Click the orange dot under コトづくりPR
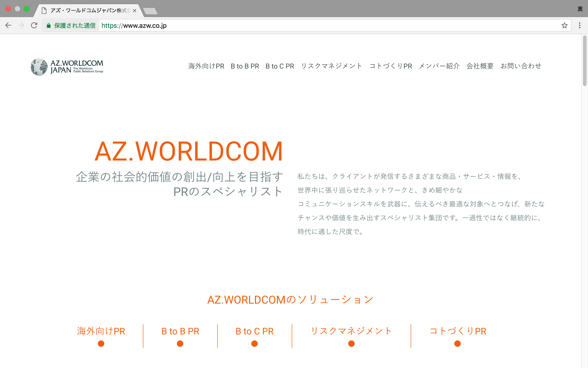Screen dimensions: 588x368 point(458,344)
